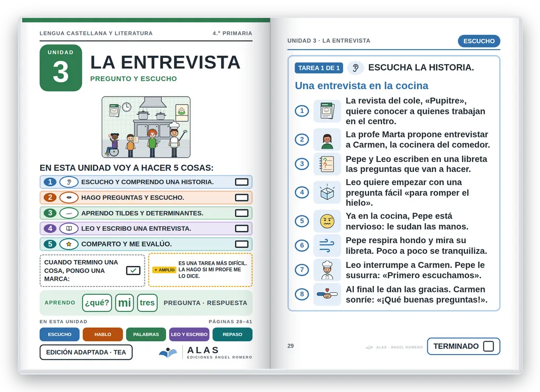Click the title Una entrevista en la cocina

[x=362, y=85]
